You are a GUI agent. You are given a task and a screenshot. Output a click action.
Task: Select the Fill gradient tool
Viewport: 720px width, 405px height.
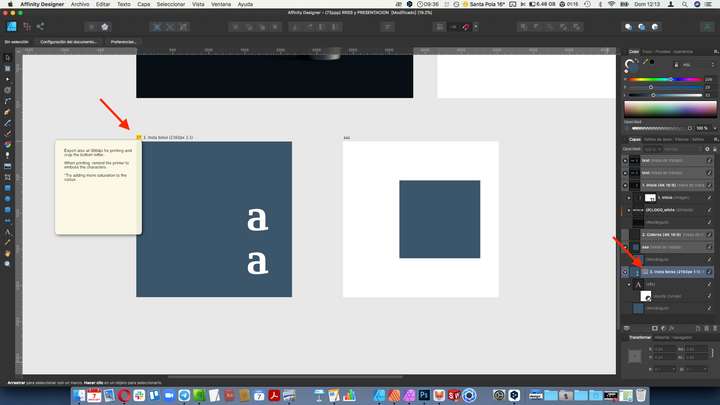7,145
